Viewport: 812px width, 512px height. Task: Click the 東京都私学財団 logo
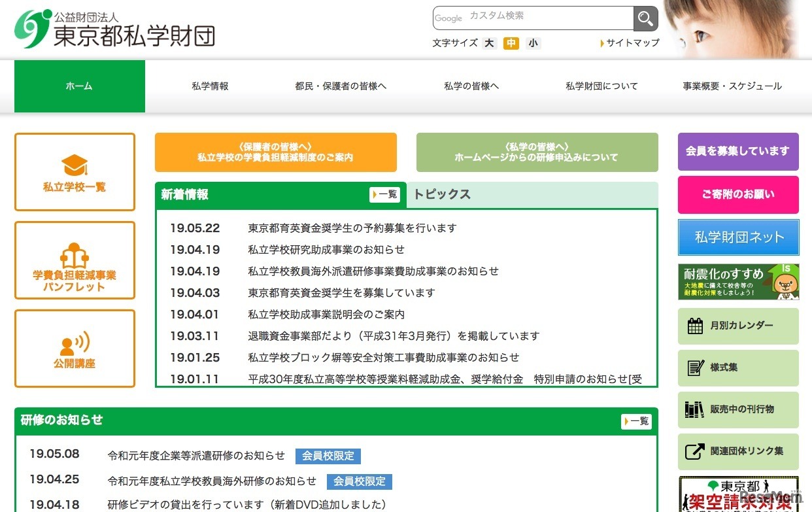[x=115, y=27]
